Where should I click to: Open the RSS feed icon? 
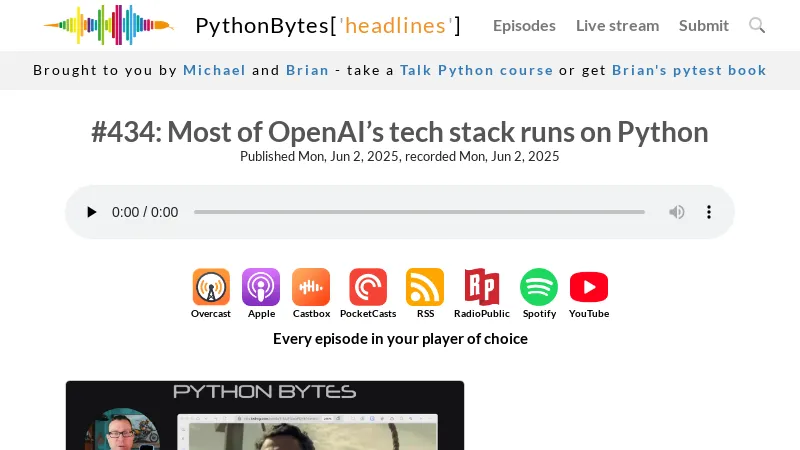[x=425, y=288]
